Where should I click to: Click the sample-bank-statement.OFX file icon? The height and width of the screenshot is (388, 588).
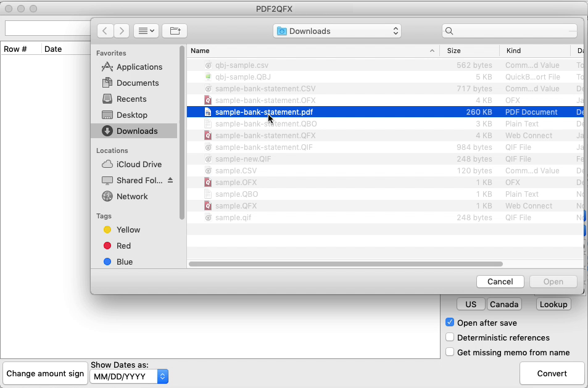(x=208, y=101)
